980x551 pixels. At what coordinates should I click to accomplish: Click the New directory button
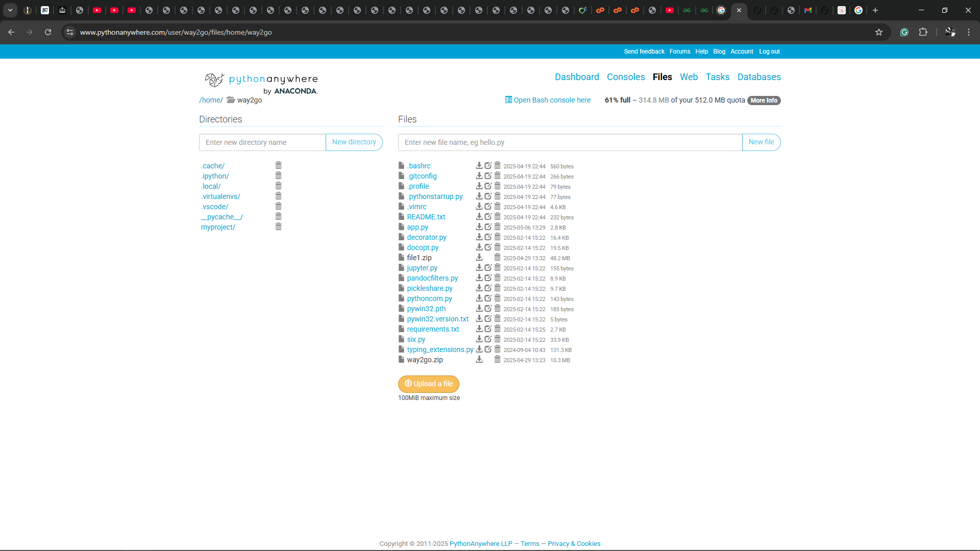[354, 142]
